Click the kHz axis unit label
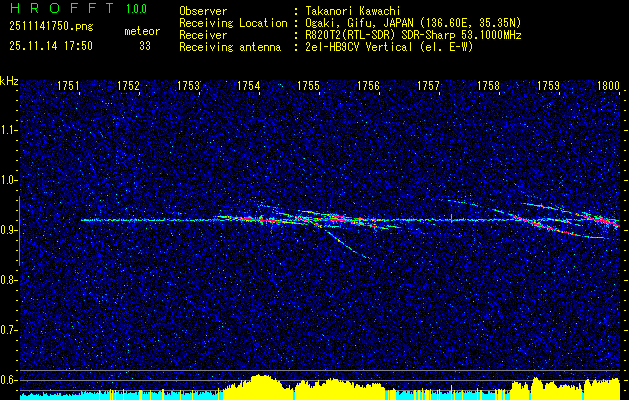629x400 pixels. point(9,81)
